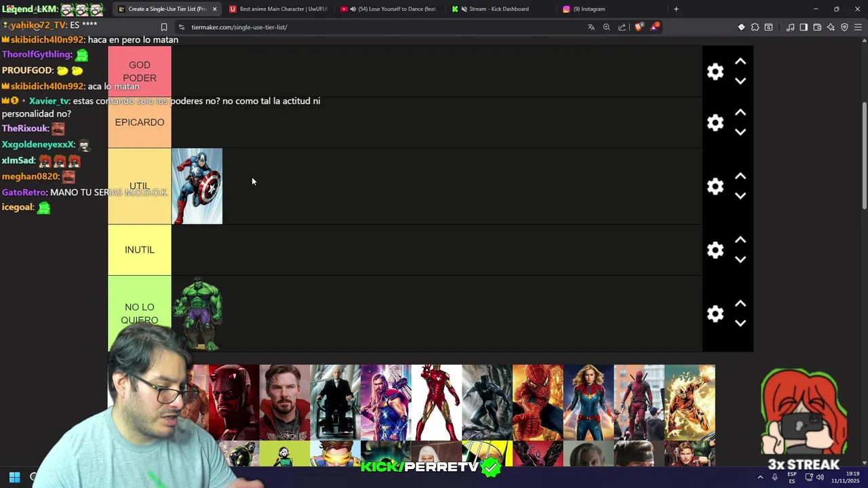868x488 pixels.
Task: Move EPICARDO tier down with arrow
Action: pyautogui.click(x=741, y=132)
